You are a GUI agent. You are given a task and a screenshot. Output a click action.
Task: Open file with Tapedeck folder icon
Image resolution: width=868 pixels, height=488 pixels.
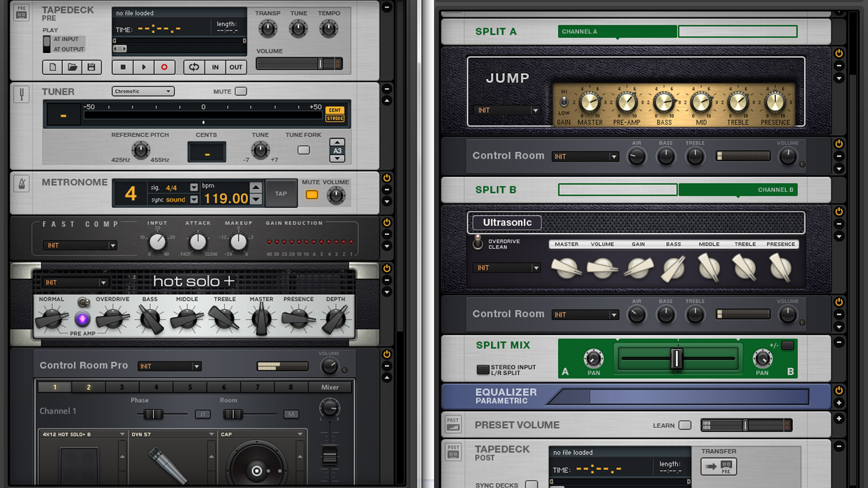pos(72,67)
